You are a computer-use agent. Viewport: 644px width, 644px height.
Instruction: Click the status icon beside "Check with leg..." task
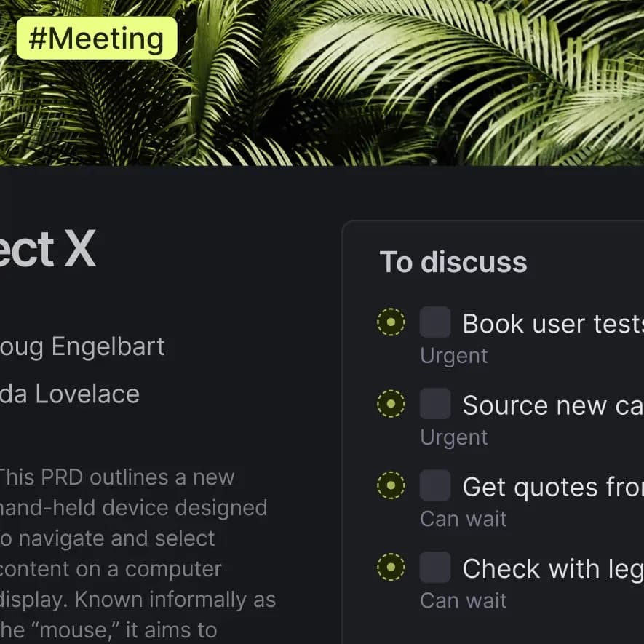(x=390, y=567)
